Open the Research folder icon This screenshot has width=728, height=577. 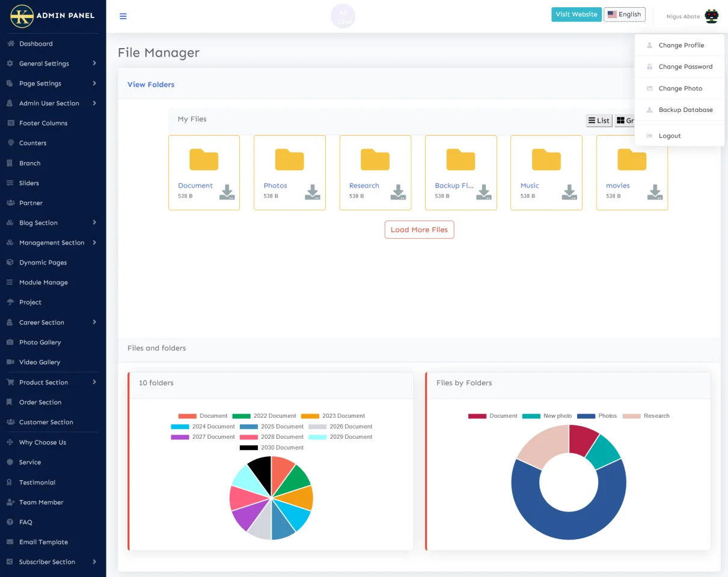[375, 159]
